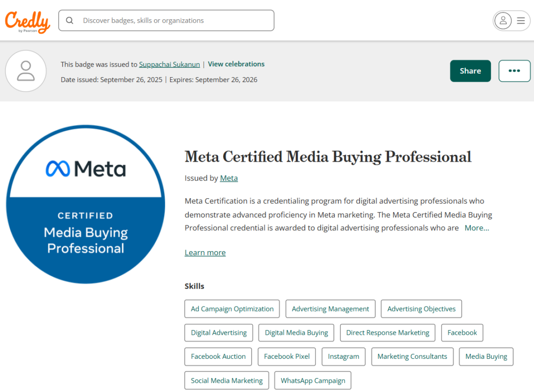Screen dimensions: 534x392
Task: Click the circular profile avatar icon
Action: [x=26, y=71]
